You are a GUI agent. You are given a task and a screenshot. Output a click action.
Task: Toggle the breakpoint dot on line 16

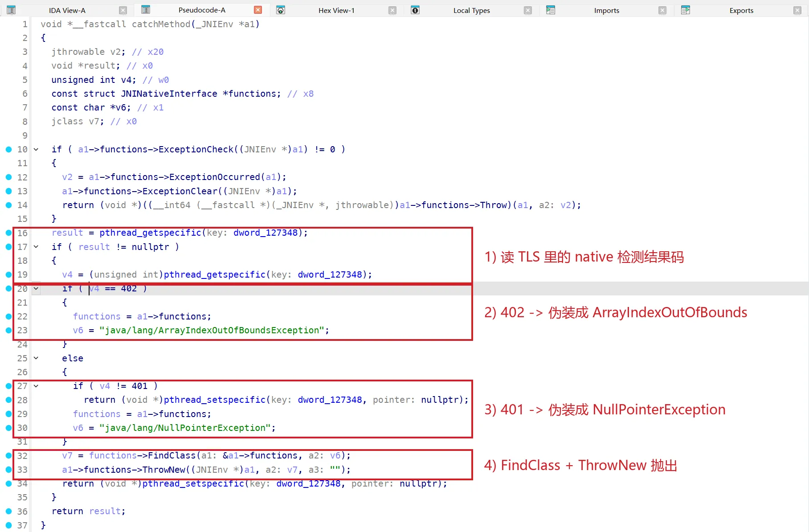(x=8, y=233)
